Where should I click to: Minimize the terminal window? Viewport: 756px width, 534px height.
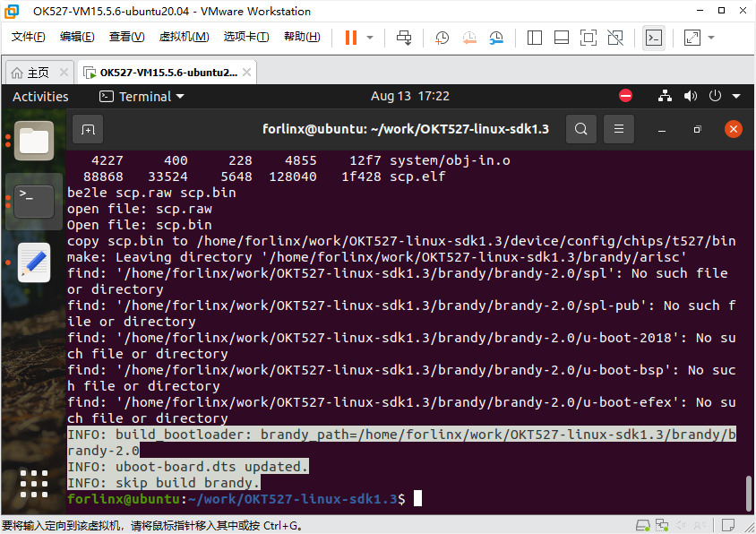tap(662, 130)
